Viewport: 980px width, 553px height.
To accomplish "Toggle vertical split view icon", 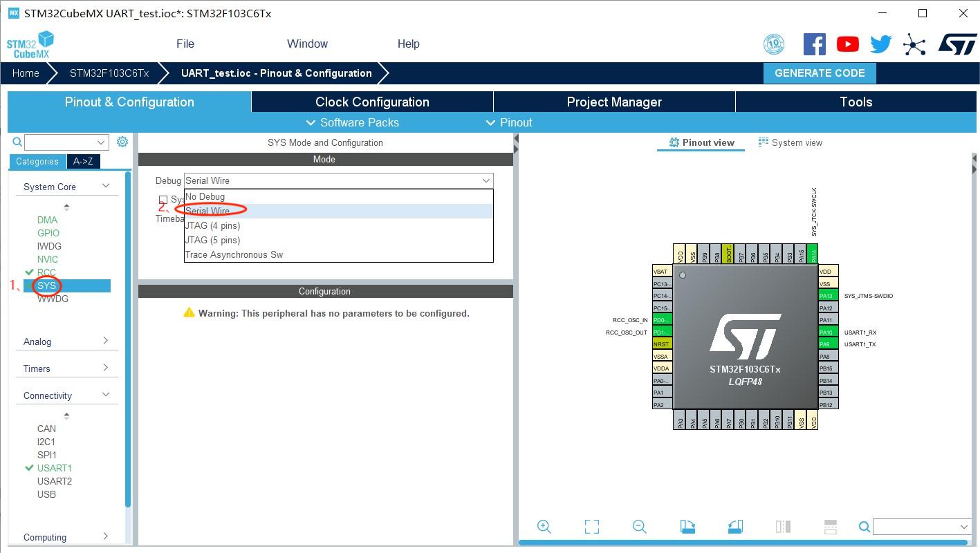I will pos(783,527).
